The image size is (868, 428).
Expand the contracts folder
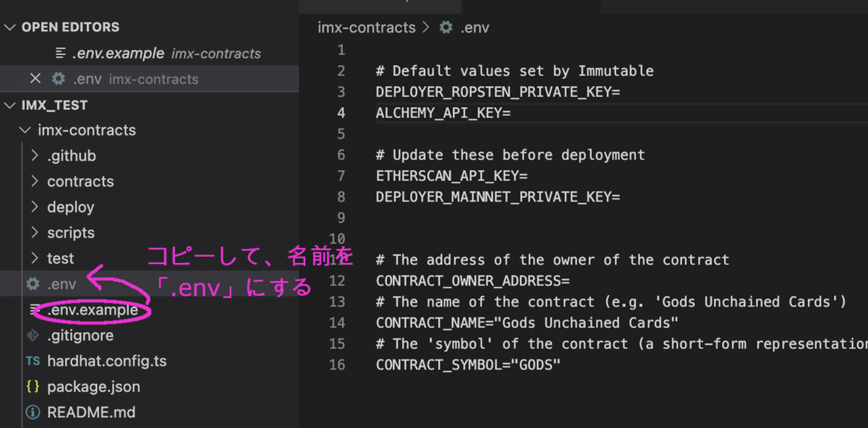pyautogui.click(x=35, y=181)
